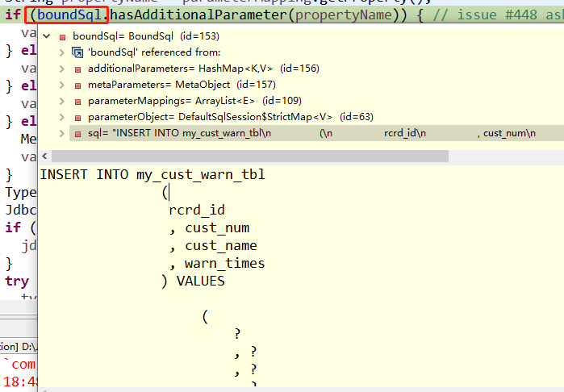
Task: Select parameterObject= DefaultSqlSession$StrictMap row
Action: (231, 117)
